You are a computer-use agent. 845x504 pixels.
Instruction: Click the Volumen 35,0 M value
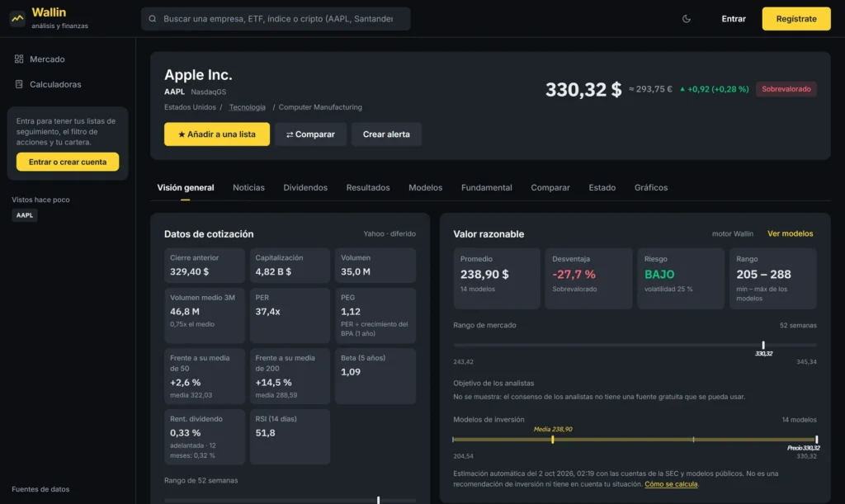pos(355,272)
